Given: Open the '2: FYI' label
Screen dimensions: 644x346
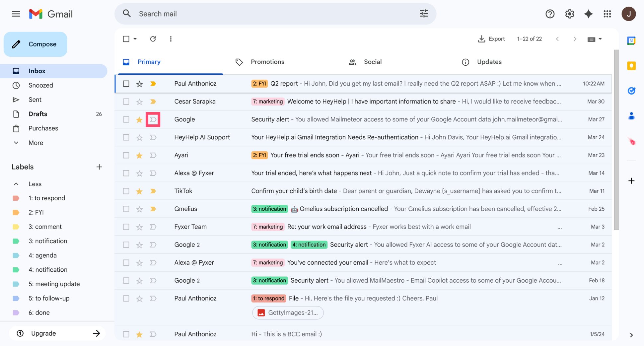Looking at the screenshot, I should 36,212.
